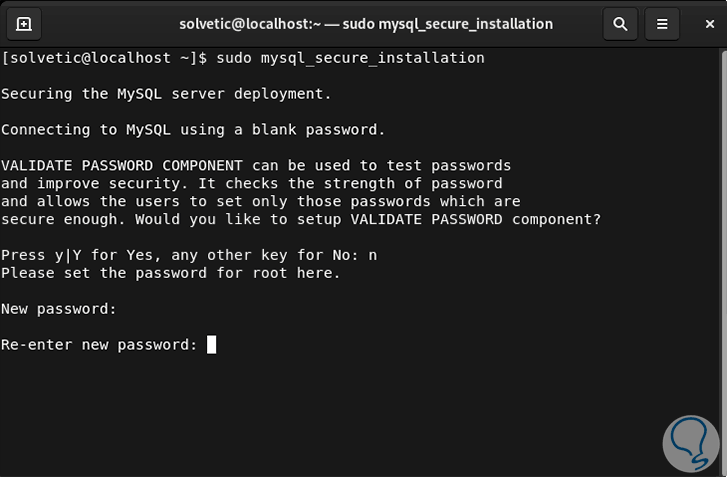The image size is (727, 477).
Task: Open a new terminal tab
Action: (24, 23)
